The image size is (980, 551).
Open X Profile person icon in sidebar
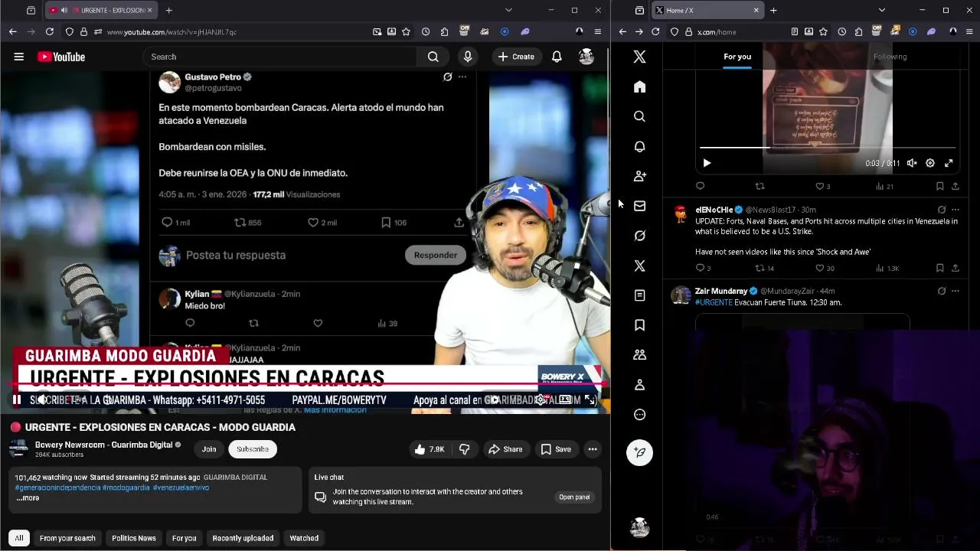(640, 385)
